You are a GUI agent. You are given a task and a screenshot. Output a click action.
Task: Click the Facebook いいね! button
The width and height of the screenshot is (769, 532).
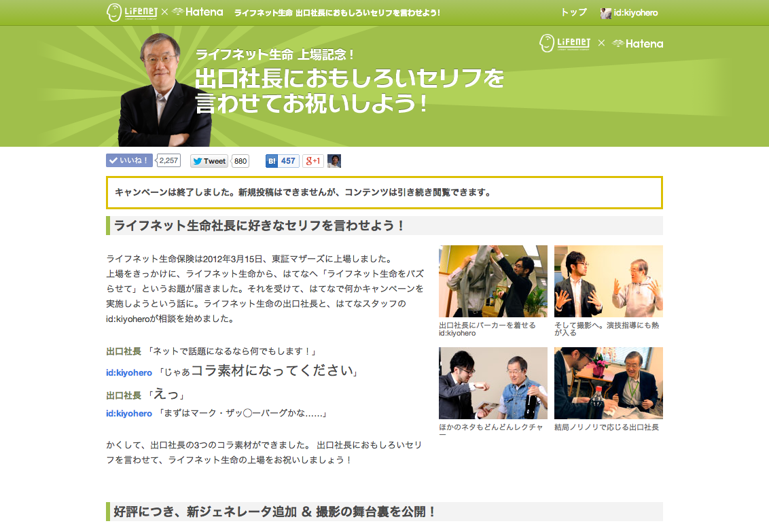click(129, 160)
